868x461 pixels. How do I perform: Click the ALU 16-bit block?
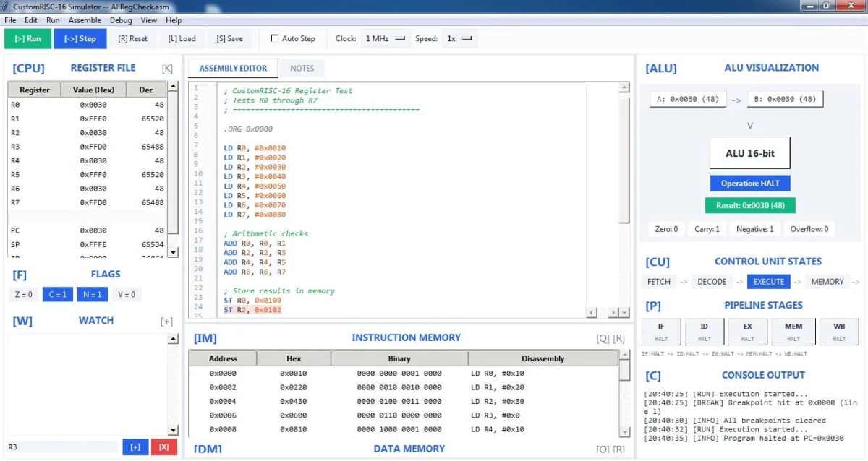pos(750,153)
